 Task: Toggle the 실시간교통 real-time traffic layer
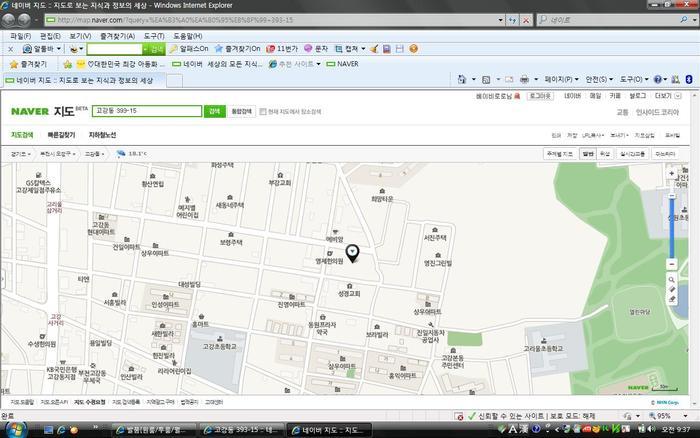click(x=633, y=154)
